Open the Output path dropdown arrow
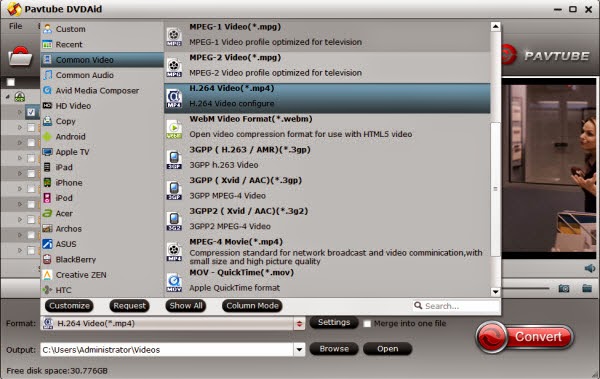This screenshot has width=600, height=379. pyautogui.click(x=299, y=350)
